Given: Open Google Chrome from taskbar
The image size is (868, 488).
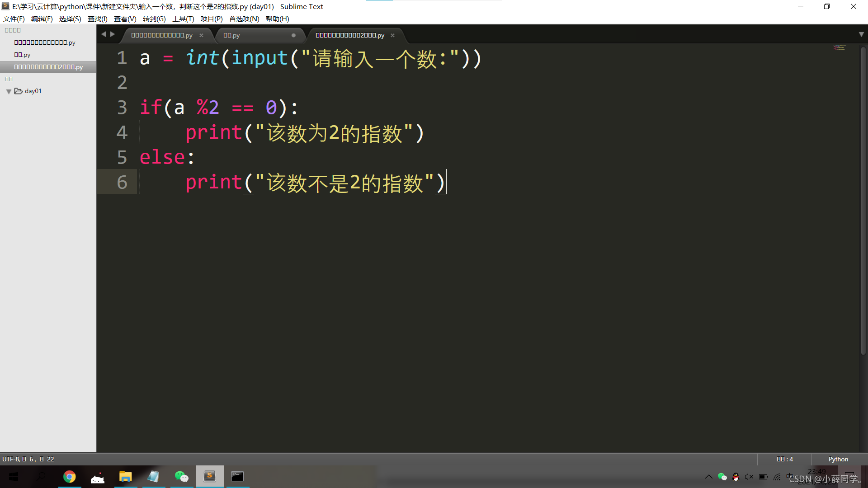Looking at the screenshot, I should coord(70,477).
